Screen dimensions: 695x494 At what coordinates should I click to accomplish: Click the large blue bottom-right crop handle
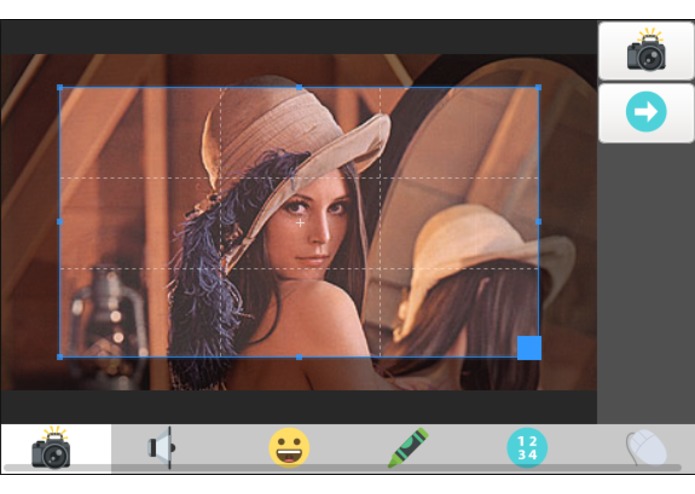529,348
